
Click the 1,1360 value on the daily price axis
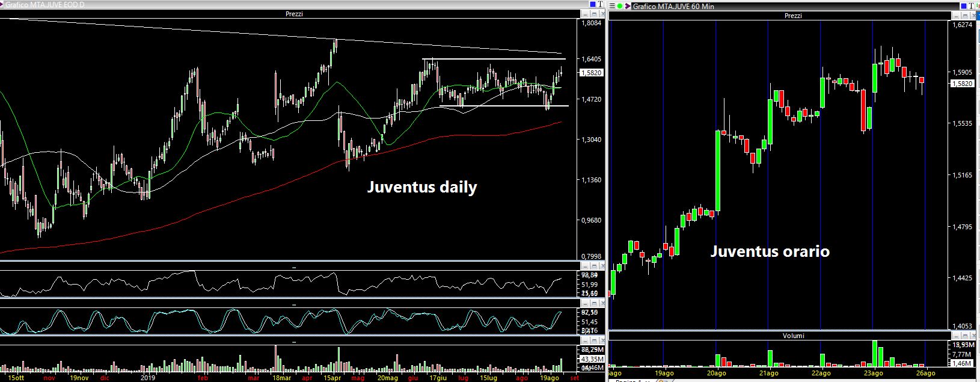(592, 180)
